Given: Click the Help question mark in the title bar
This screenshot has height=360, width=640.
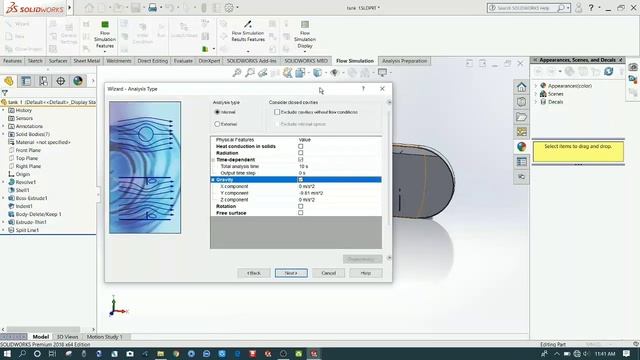Looking at the screenshot, I should pyautogui.click(x=591, y=8).
